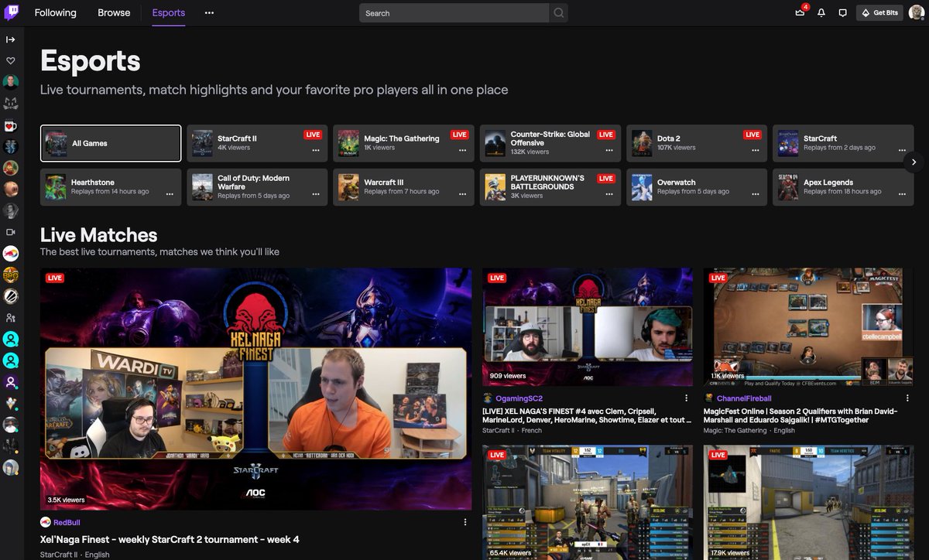Open RedBull channel link
Viewport: 929px width, 560px height.
tap(67, 522)
